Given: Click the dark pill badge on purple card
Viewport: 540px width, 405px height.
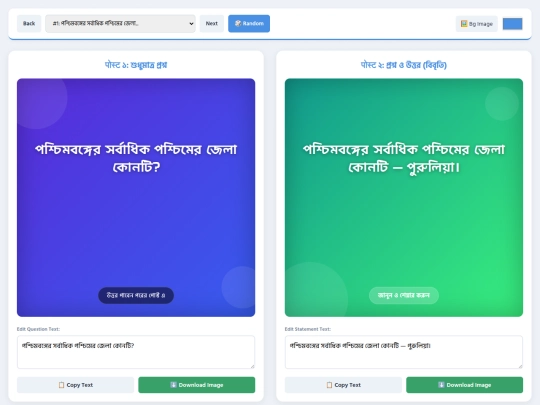Looking at the screenshot, I should pos(136,295).
